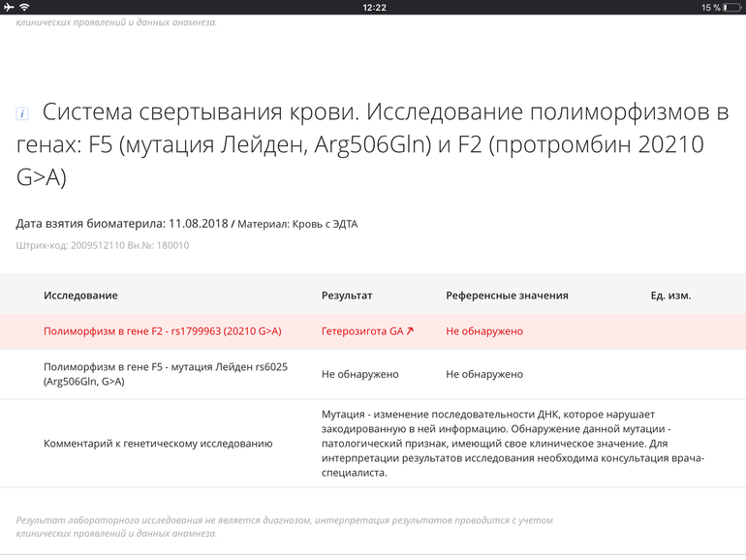Click the red upward arrow after Гетерозигота GA
The width and height of the screenshot is (746, 560).
(x=410, y=331)
